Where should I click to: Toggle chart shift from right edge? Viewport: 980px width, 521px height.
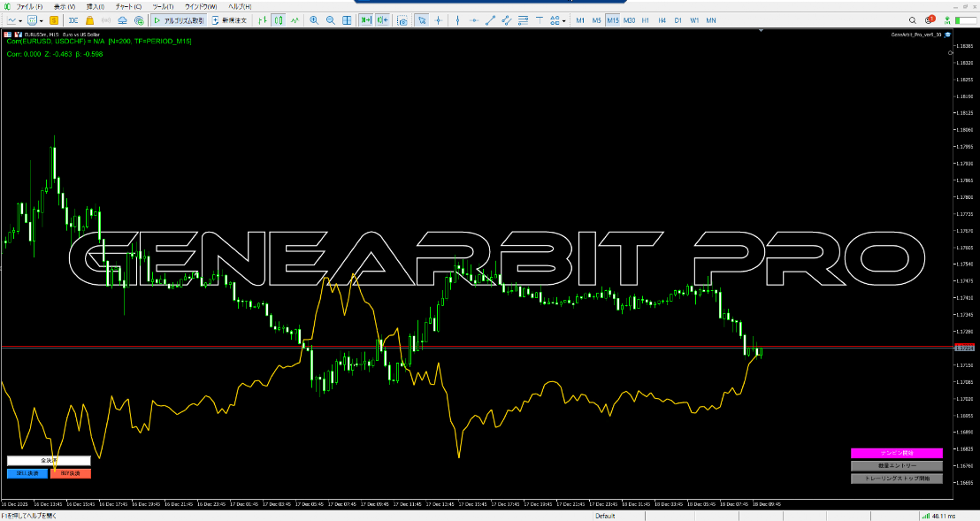pos(382,19)
